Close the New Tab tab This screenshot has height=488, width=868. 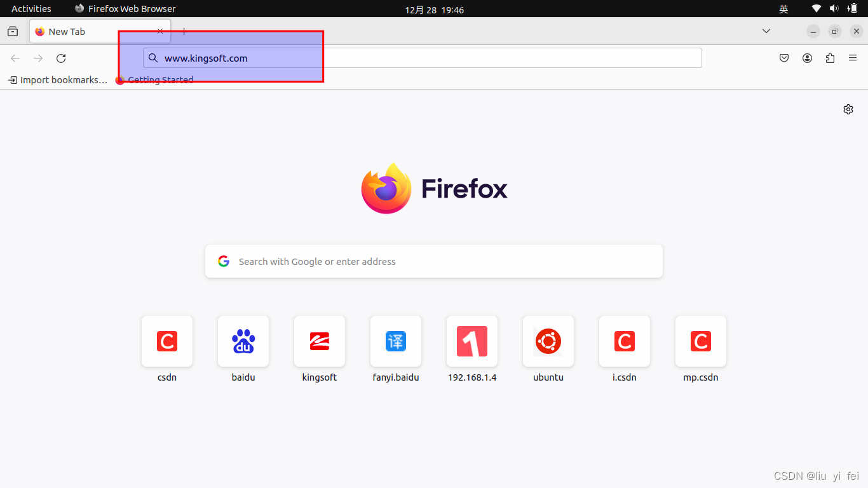pyautogui.click(x=160, y=31)
